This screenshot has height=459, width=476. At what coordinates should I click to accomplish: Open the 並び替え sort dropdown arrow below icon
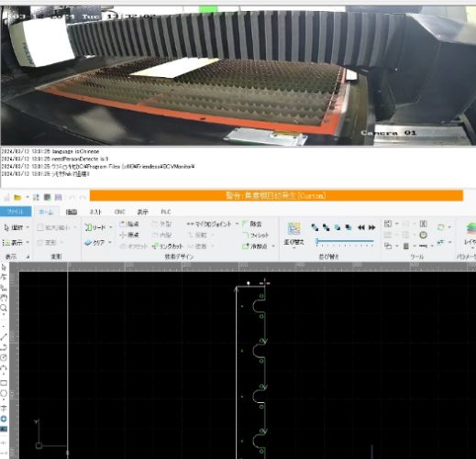293,248
